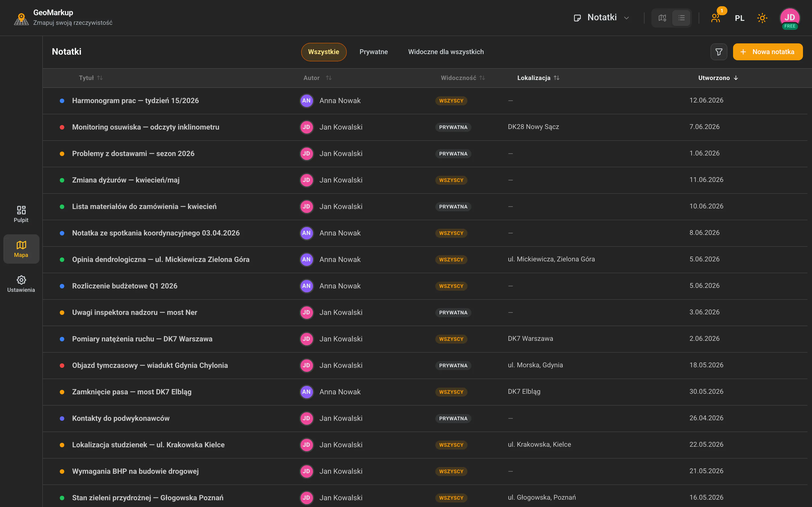This screenshot has height=507, width=812.
Task: Open JD user avatar menu
Action: (789, 18)
